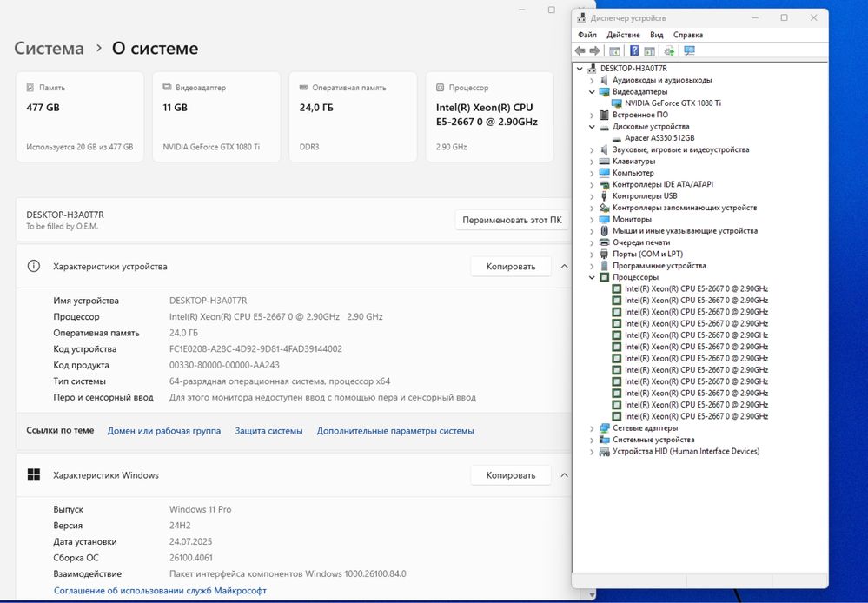Click the printer icon beside Очереди печати
This screenshot has height=603, width=868.
pos(605,242)
